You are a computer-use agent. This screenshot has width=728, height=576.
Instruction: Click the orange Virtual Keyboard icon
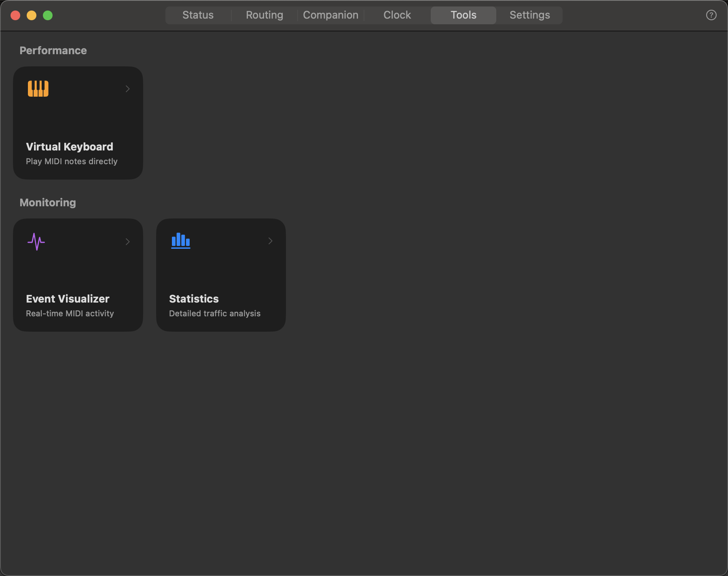point(38,89)
